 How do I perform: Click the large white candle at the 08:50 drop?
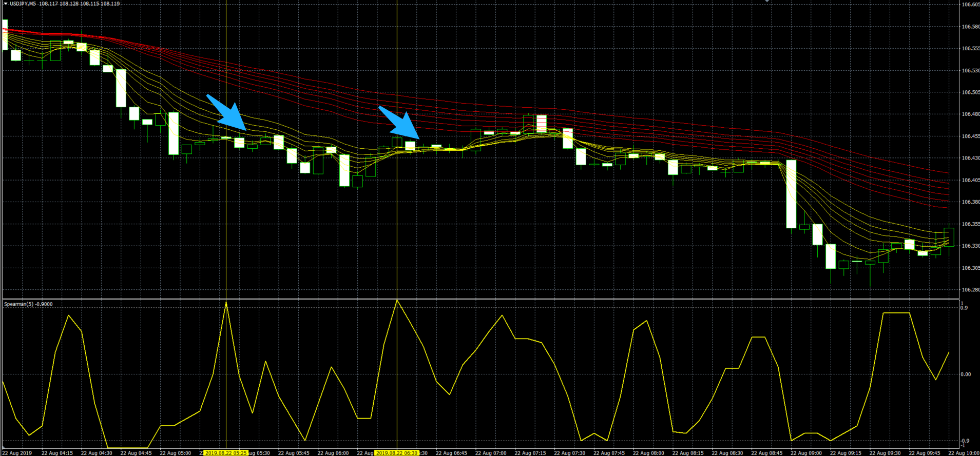click(791, 194)
